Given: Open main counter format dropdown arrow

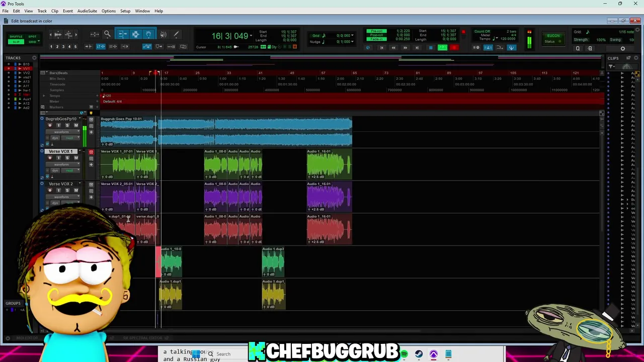Looking at the screenshot, I should pyautogui.click(x=251, y=36).
